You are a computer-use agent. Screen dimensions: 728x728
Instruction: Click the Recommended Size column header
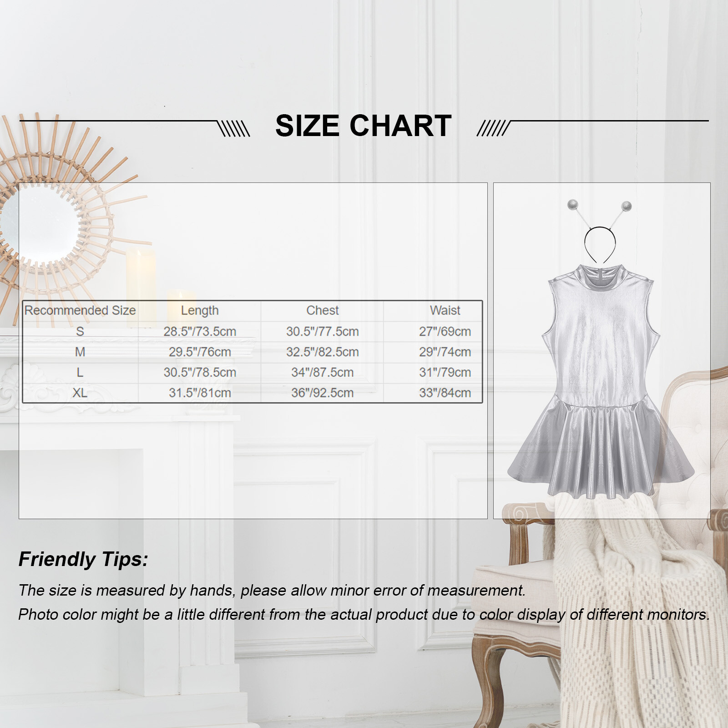(x=80, y=310)
